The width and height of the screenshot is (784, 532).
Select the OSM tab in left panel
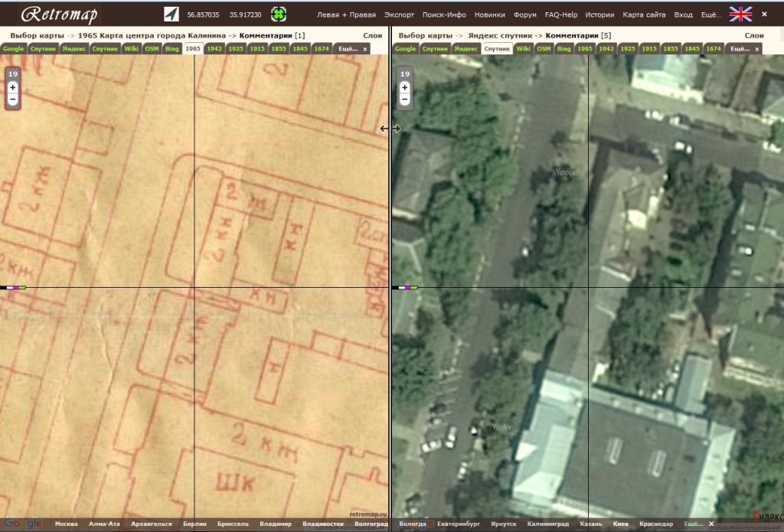pyautogui.click(x=152, y=49)
